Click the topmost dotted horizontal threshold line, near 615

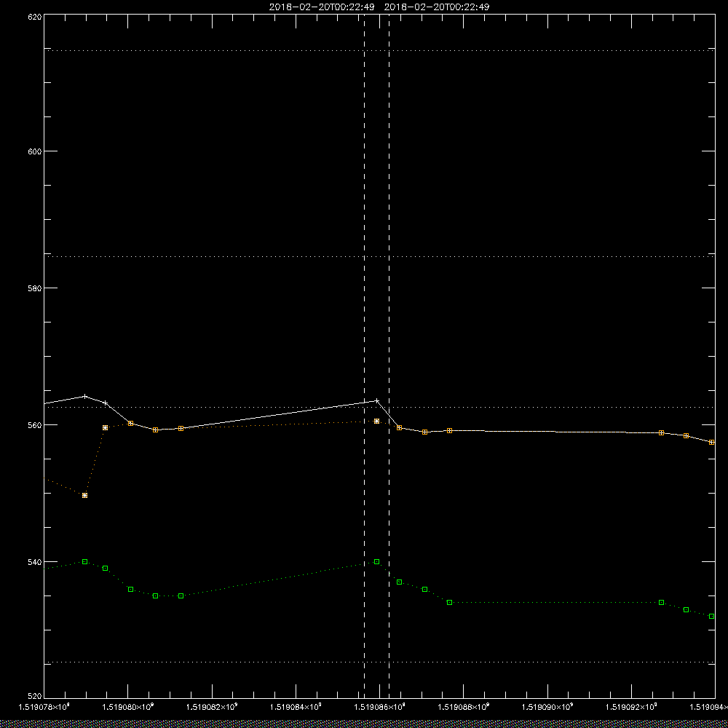[379, 50]
